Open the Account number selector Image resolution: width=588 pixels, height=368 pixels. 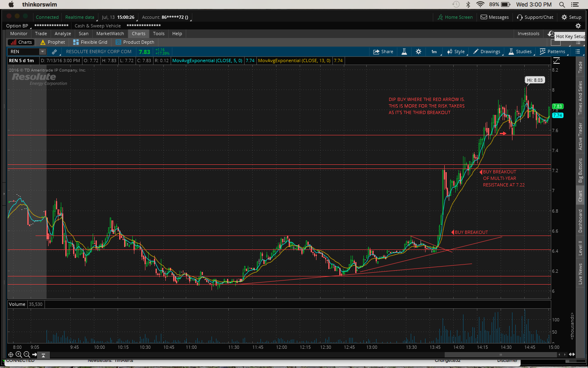[x=166, y=17]
